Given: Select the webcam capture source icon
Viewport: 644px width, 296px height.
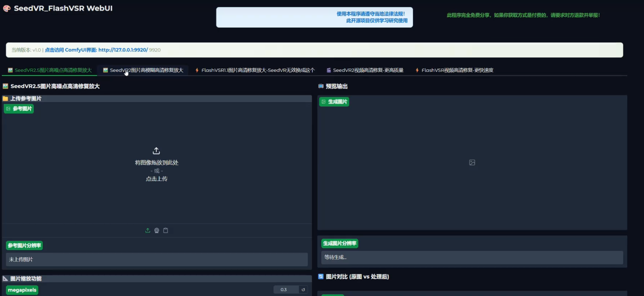Looking at the screenshot, I should pos(157,230).
